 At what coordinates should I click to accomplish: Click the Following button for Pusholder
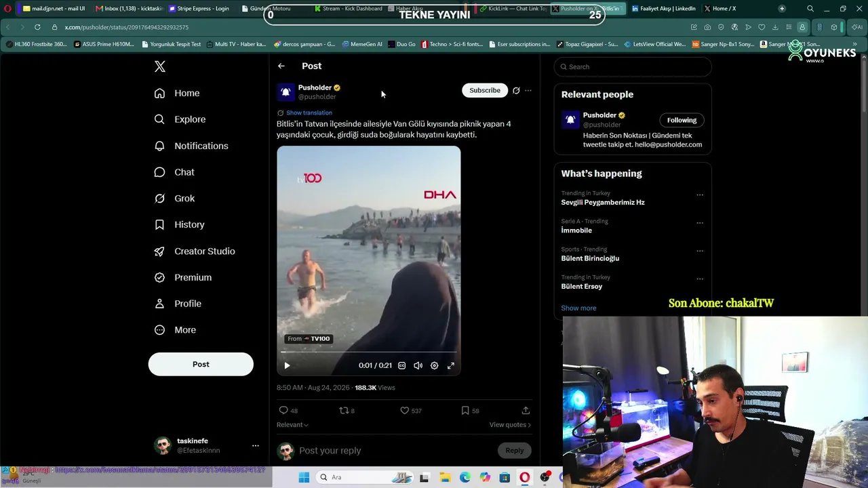[x=682, y=120]
